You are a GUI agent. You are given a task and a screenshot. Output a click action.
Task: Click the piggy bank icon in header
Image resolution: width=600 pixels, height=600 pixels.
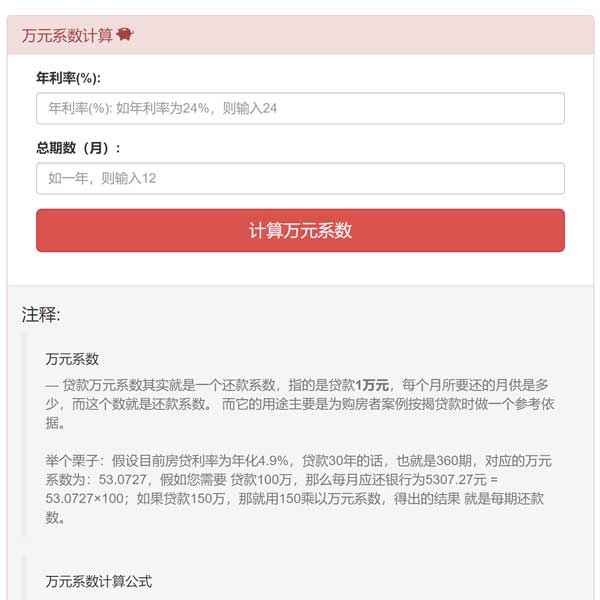[x=125, y=35]
